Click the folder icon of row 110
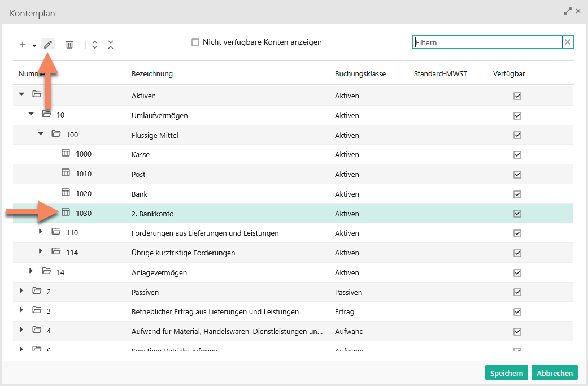588x386 pixels. [x=56, y=232]
